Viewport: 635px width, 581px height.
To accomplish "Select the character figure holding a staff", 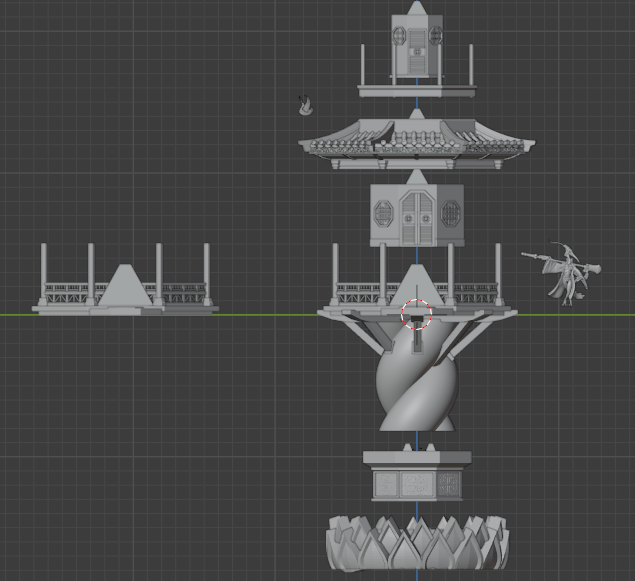I will [x=566, y=274].
